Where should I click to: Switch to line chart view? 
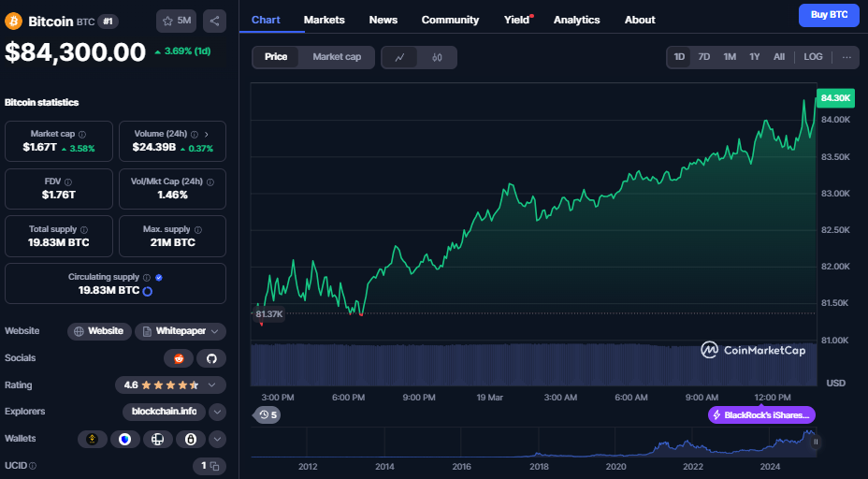click(x=399, y=57)
